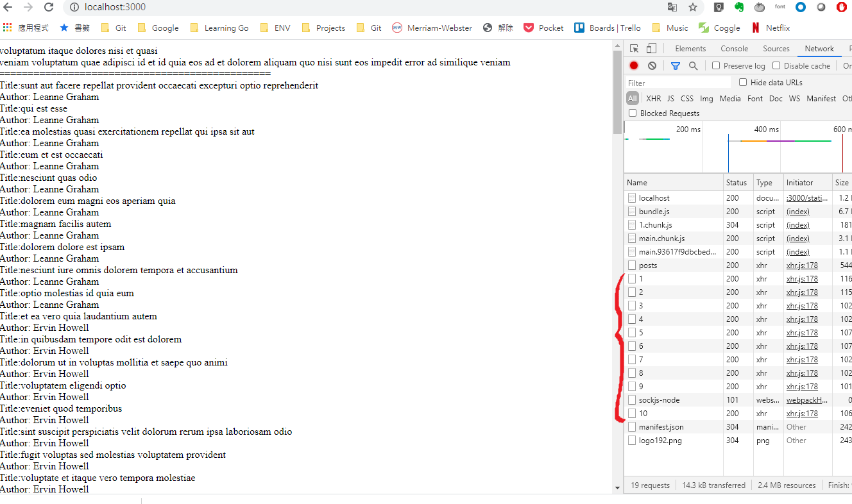Click the network Filter text field
852x504 pixels.
coord(678,83)
